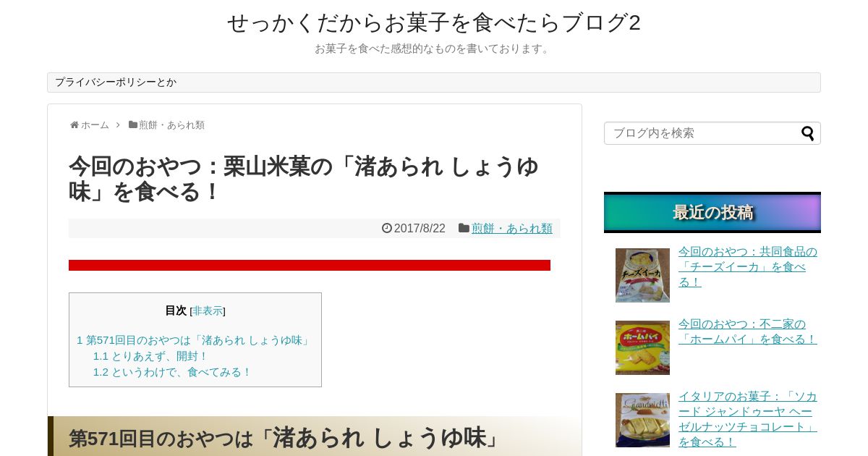
Task: Open the チーズイーカ post thumbnail
Action: click(642, 275)
